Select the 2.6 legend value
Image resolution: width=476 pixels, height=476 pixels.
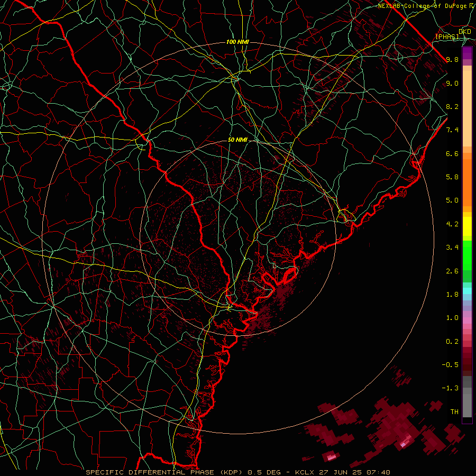(x=452, y=271)
